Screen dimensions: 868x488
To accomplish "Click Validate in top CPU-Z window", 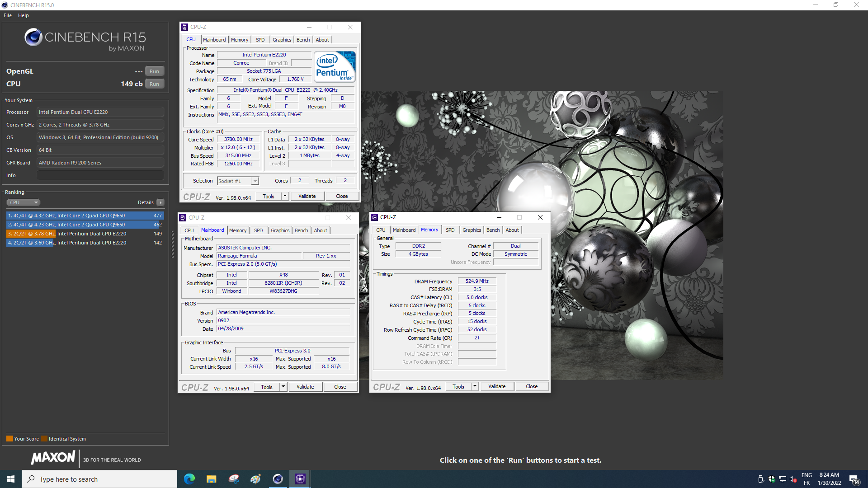I will pos(307,196).
